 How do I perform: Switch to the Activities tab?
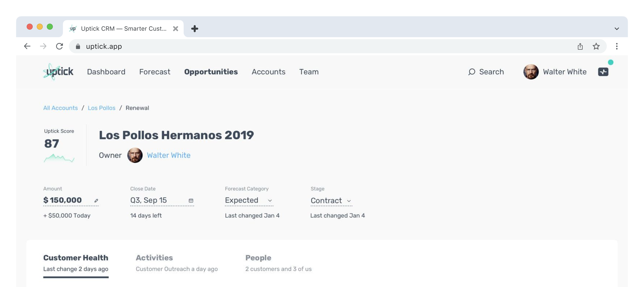point(154,258)
